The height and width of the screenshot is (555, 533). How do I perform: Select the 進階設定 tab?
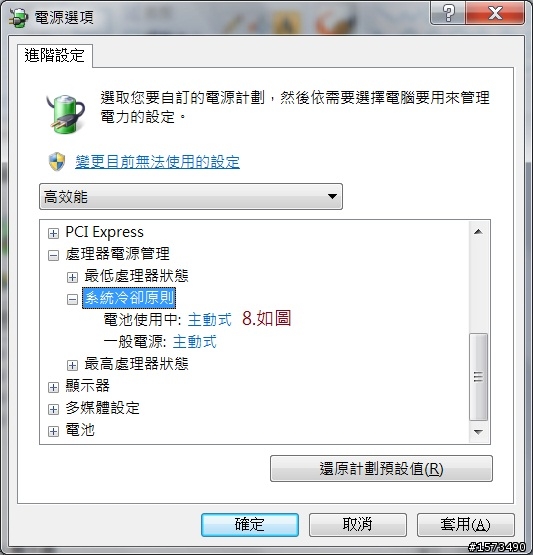[x=55, y=56]
